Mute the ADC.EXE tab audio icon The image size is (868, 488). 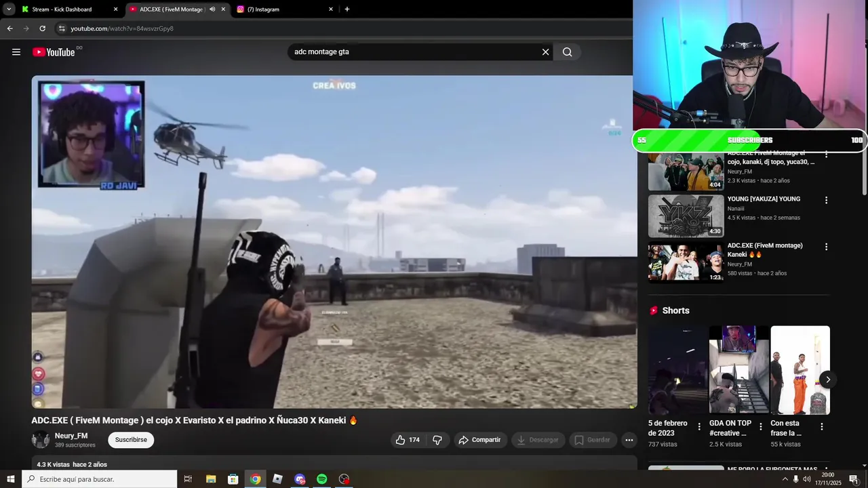coord(212,9)
